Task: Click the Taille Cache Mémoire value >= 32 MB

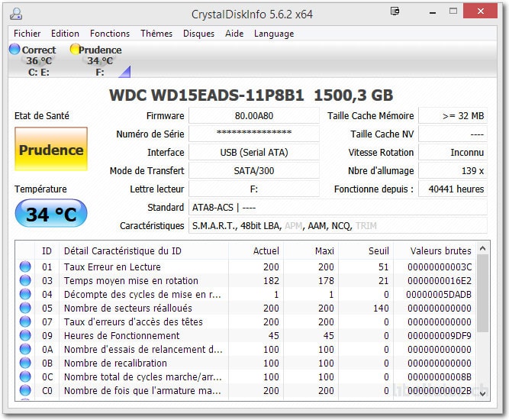Action: click(453, 115)
